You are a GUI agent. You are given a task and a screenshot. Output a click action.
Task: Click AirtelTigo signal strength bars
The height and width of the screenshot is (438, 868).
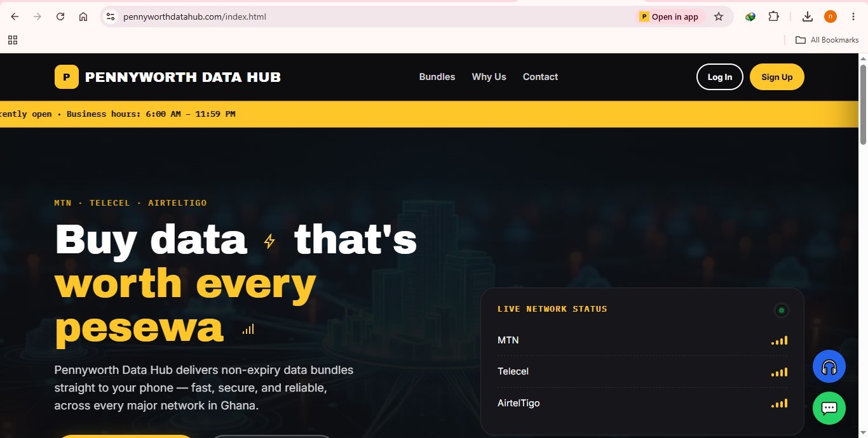(x=780, y=403)
